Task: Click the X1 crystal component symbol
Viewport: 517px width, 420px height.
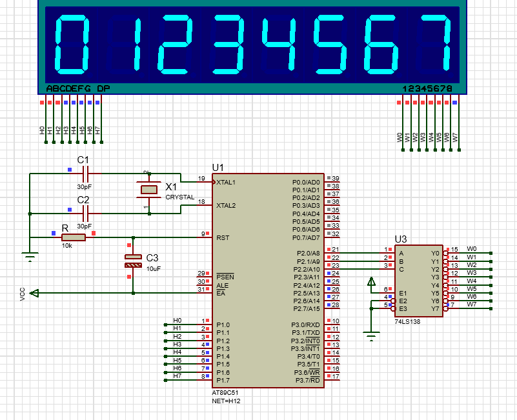Action: (x=149, y=190)
